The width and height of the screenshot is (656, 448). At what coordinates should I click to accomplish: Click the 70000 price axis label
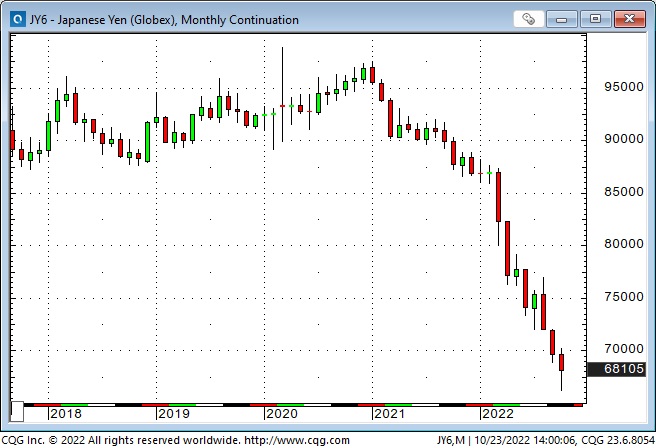(x=624, y=349)
